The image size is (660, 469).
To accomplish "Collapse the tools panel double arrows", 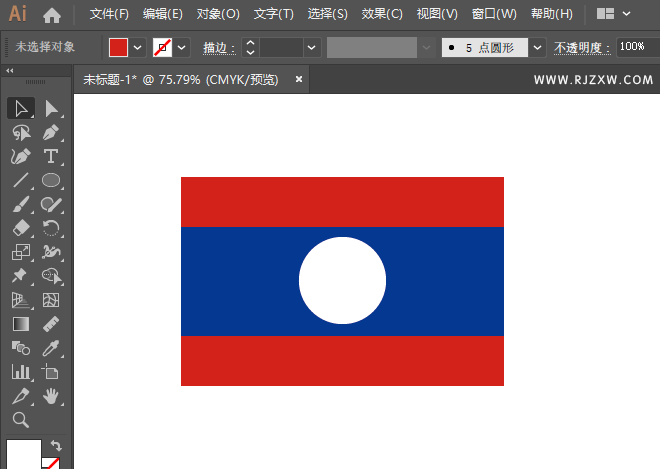I will coord(10,71).
